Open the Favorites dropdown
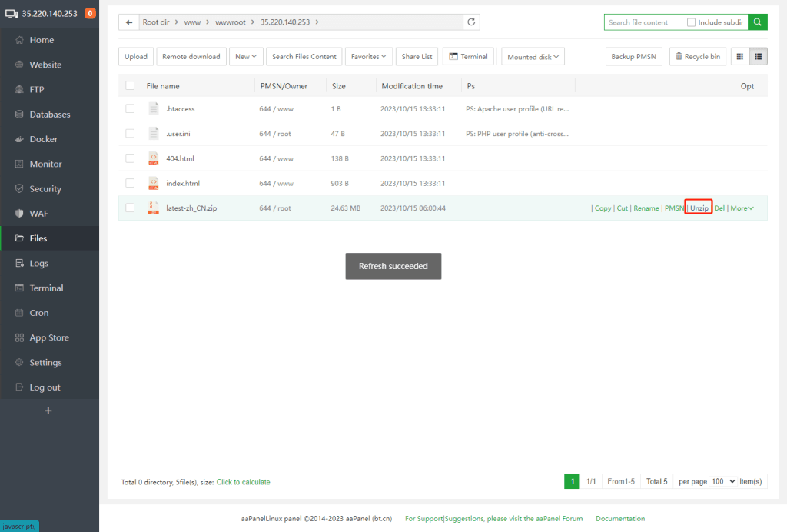Image resolution: width=787 pixels, height=532 pixels. (369, 56)
